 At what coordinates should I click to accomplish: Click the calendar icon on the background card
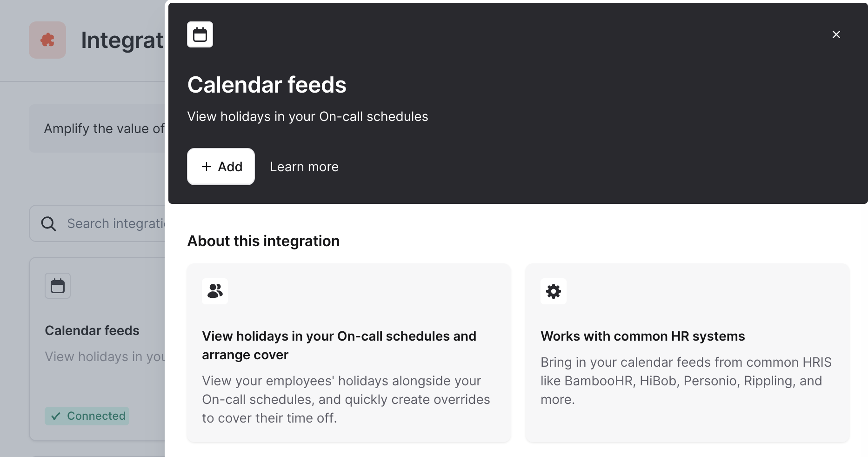[58, 286]
